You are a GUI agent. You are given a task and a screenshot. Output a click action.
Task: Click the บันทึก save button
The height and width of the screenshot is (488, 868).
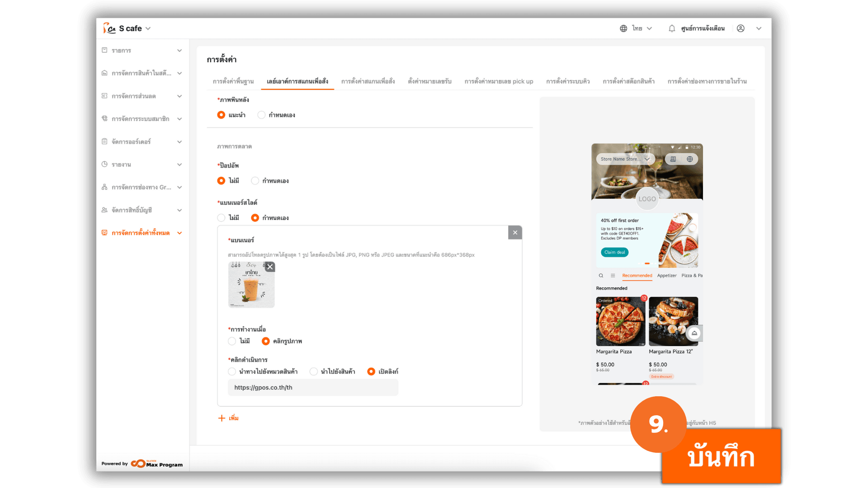(721, 456)
